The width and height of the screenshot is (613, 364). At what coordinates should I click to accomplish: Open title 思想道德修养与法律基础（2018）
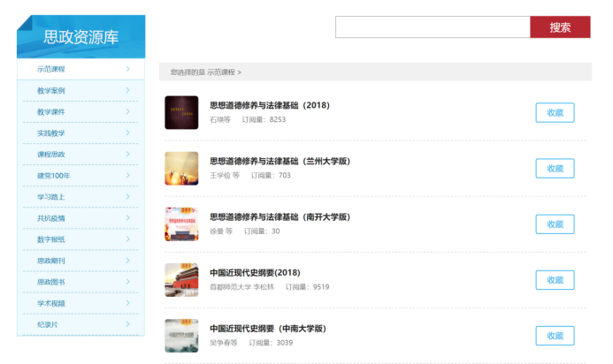click(270, 105)
